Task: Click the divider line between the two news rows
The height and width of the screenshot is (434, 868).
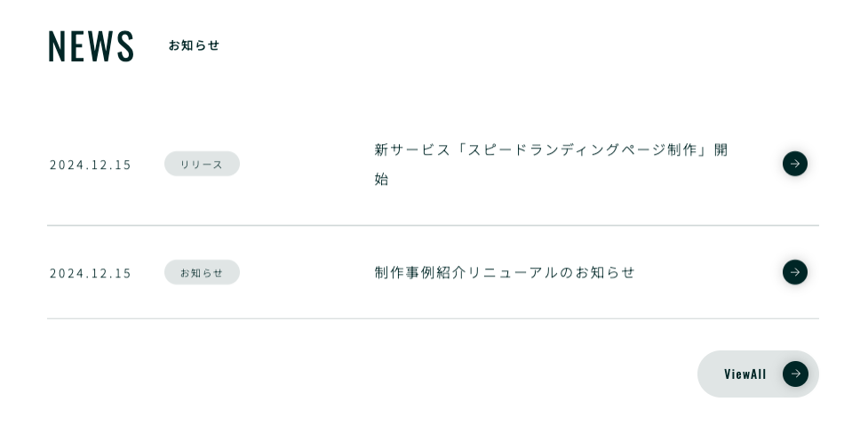Action: point(433,225)
